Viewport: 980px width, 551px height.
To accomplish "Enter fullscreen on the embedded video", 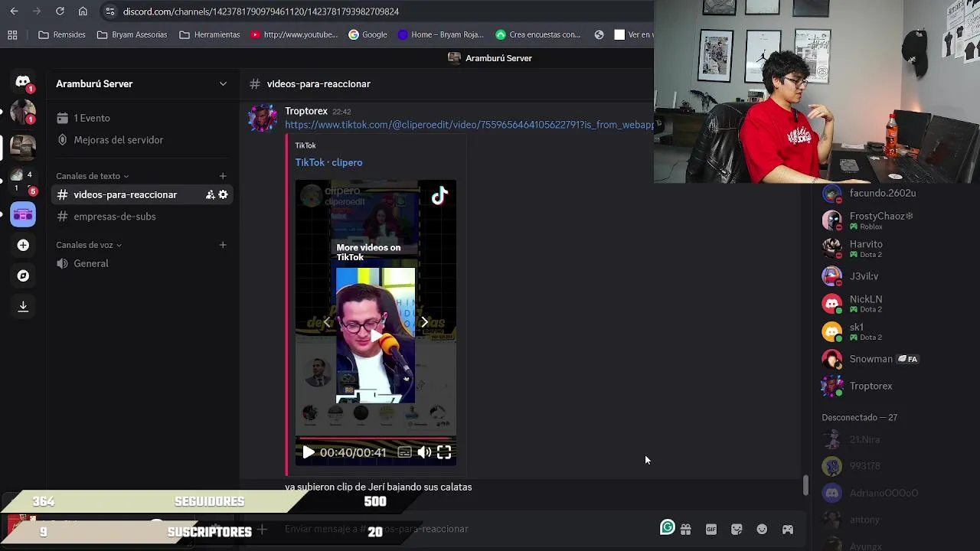I will tap(444, 452).
